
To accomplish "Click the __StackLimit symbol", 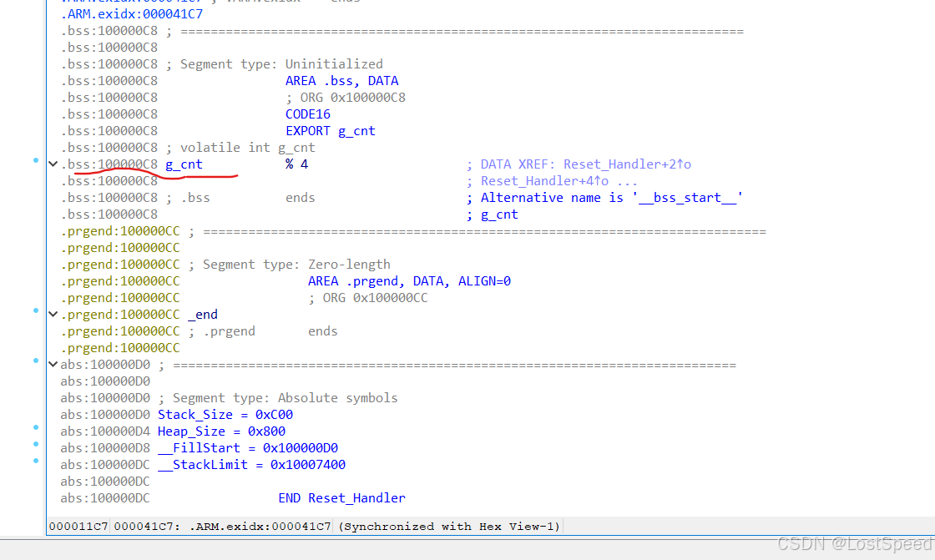I will coord(203,465).
